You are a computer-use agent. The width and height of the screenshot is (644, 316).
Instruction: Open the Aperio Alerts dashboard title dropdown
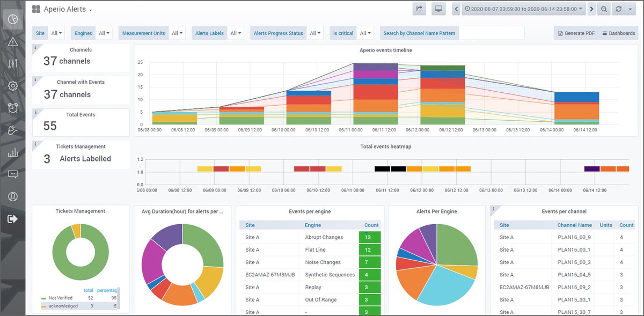click(x=68, y=10)
